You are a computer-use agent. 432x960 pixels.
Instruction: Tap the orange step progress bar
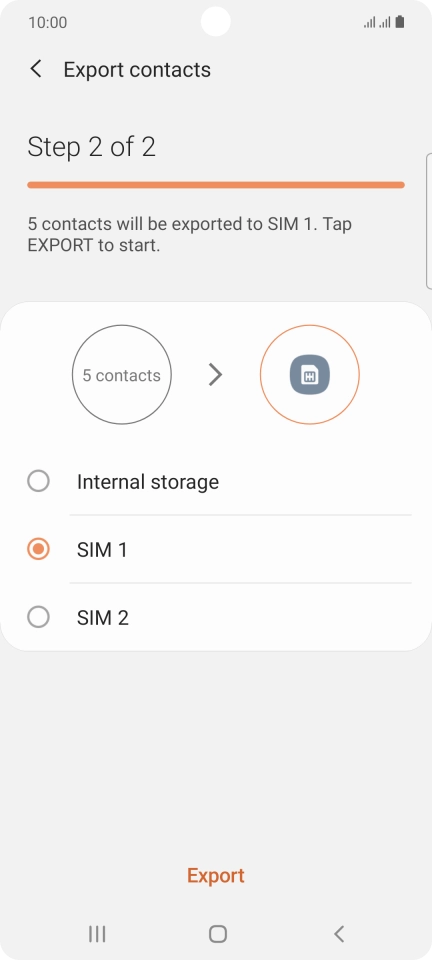pos(216,185)
